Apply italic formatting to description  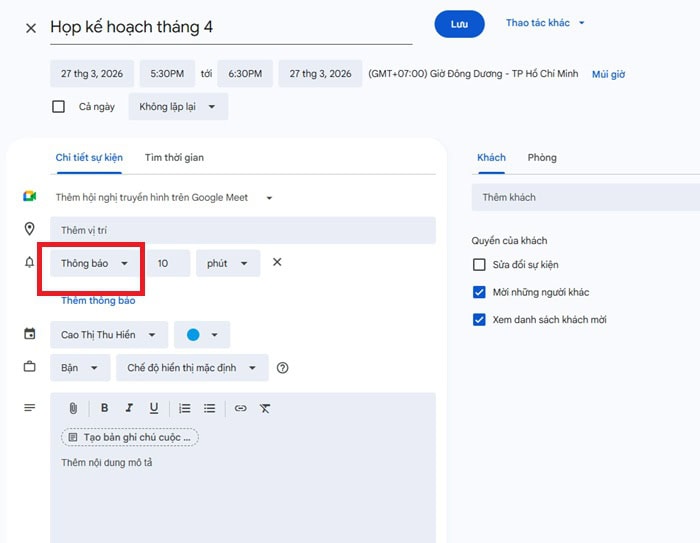pyautogui.click(x=129, y=408)
